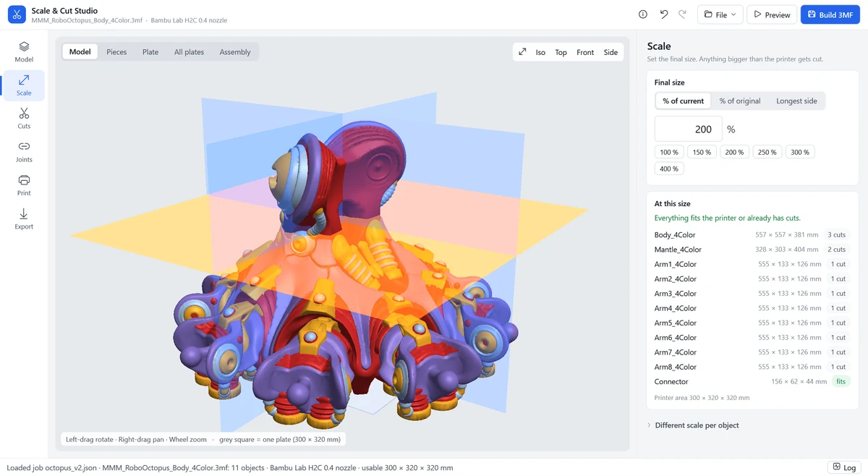Select the % of original size mode
Viewport: 868px width, 476px height.
point(740,101)
